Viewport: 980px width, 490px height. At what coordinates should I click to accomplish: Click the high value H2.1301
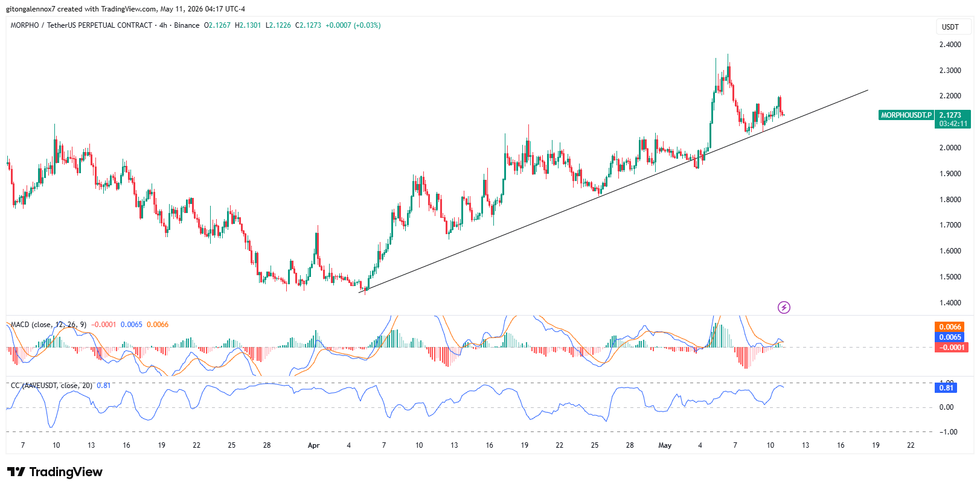(248, 25)
